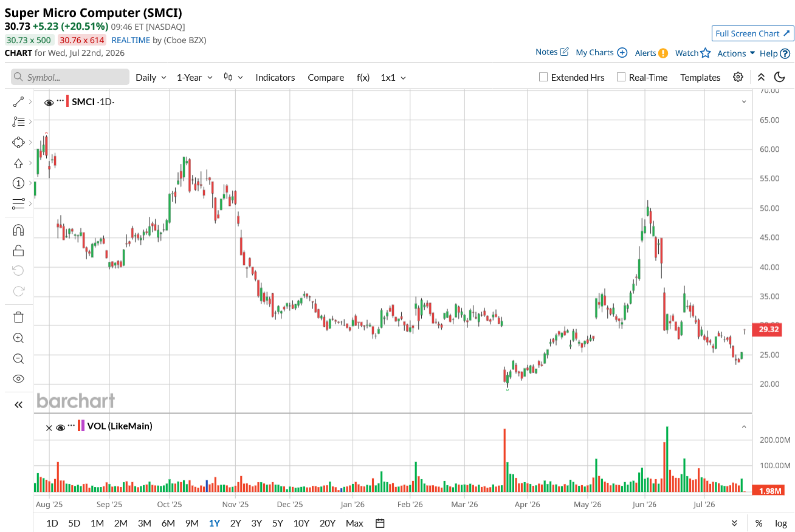795x532 pixels.
Task: Zoom out with the magnifier minus icon
Action: (18, 358)
